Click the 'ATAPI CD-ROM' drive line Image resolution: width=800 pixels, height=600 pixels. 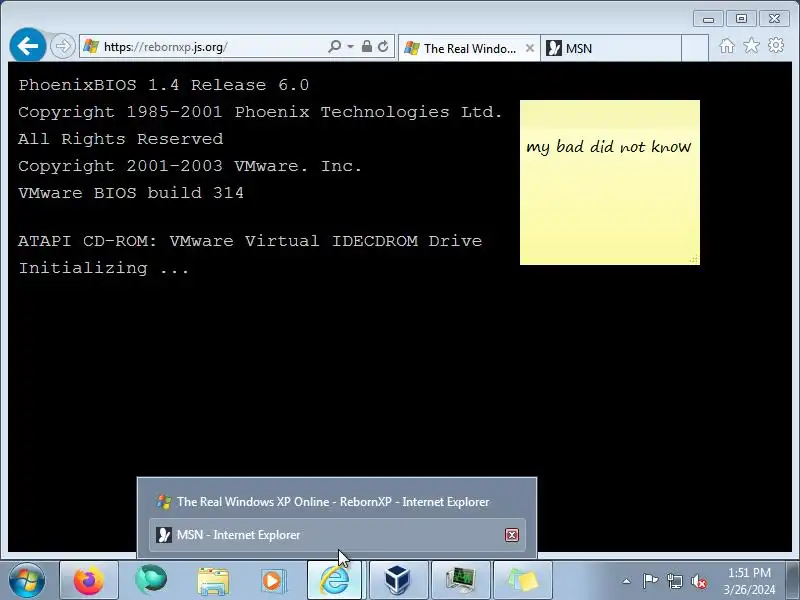click(x=250, y=241)
